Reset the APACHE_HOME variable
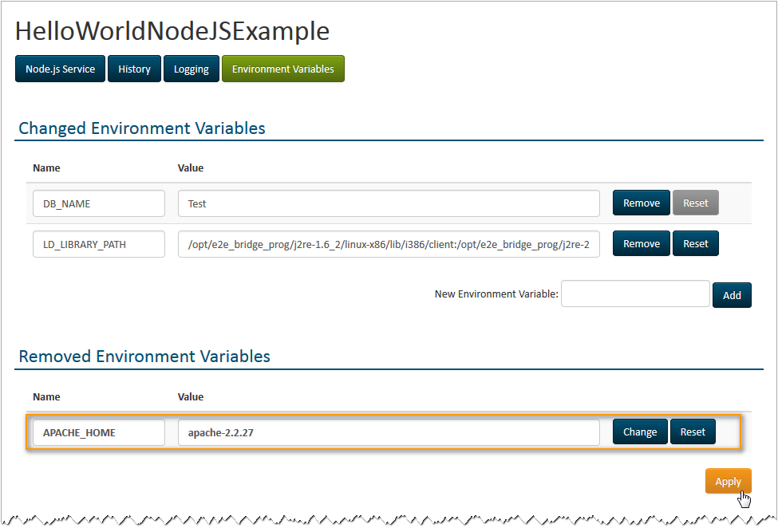Viewport: 778px width, 532px height. (693, 432)
